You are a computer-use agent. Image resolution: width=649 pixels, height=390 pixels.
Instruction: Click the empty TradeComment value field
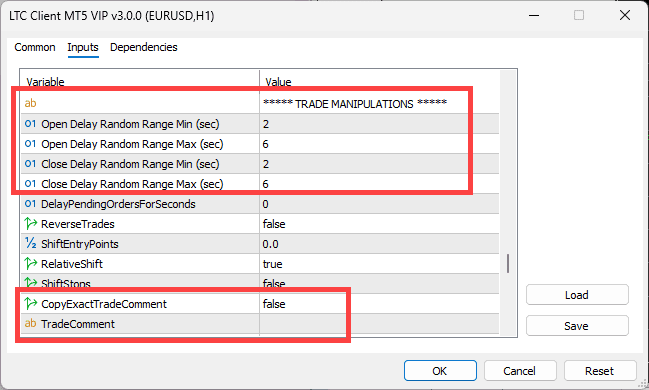pos(379,324)
